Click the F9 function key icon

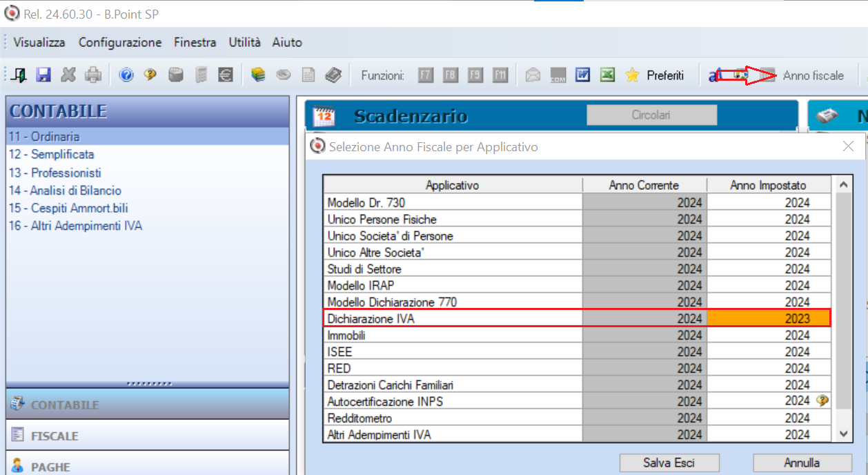(x=475, y=75)
